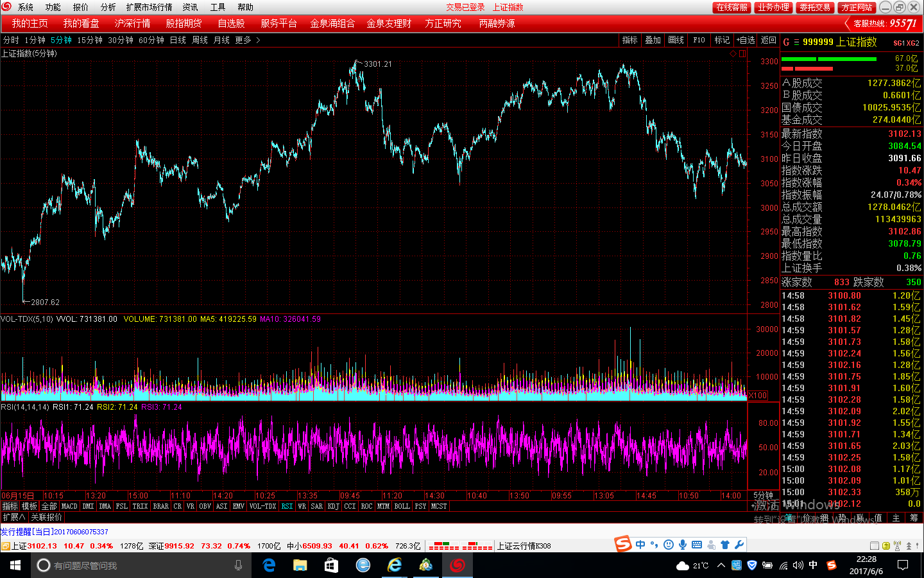
Task: Select the TRIX indicator
Action: [x=140, y=506]
